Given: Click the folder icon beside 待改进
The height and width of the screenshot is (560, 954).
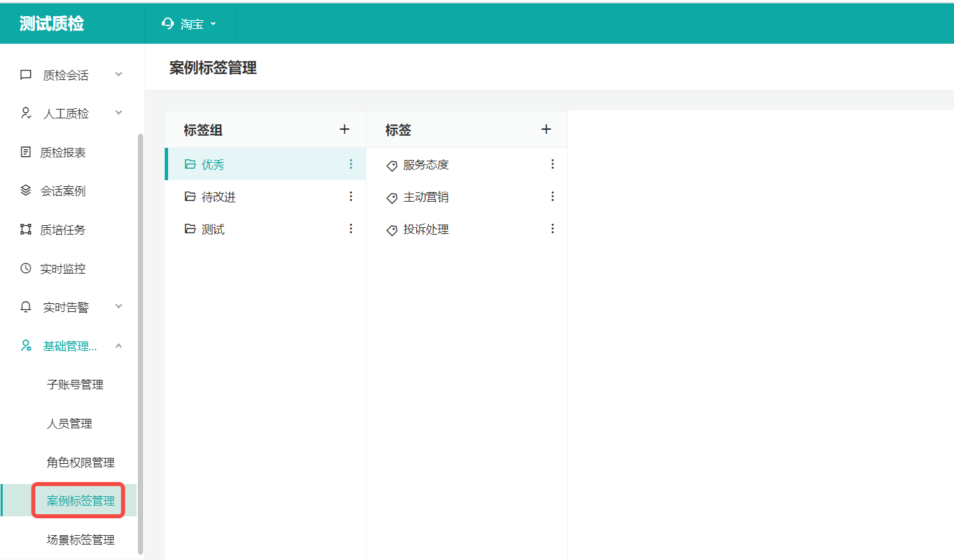Looking at the screenshot, I should coord(190,196).
